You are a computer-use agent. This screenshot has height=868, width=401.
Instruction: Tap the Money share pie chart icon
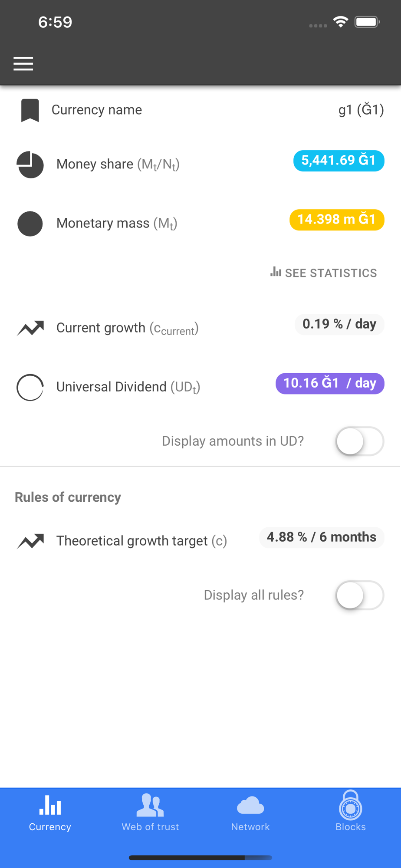click(x=30, y=164)
